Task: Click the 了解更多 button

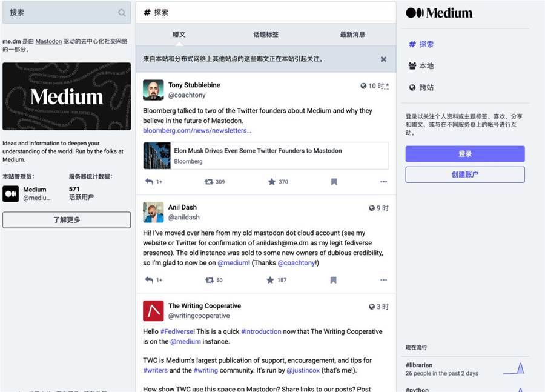Action: (67, 220)
